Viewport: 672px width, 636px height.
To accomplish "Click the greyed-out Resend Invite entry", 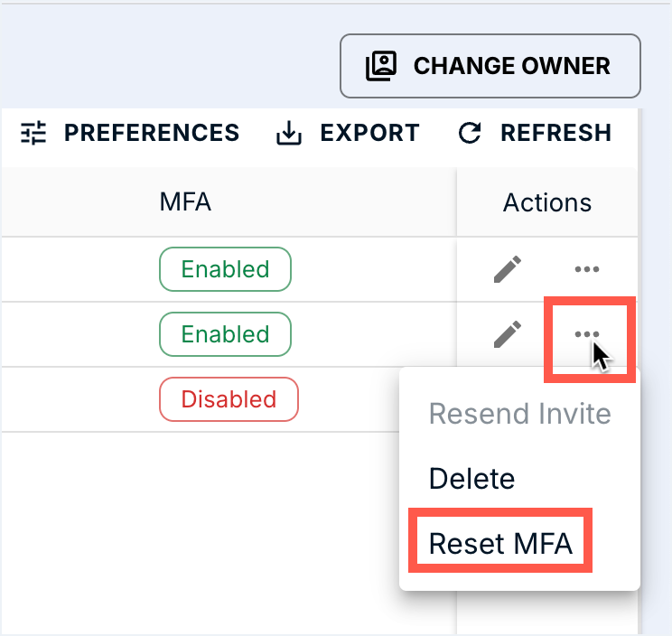I will pyautogui.click(x=519, y=414).
